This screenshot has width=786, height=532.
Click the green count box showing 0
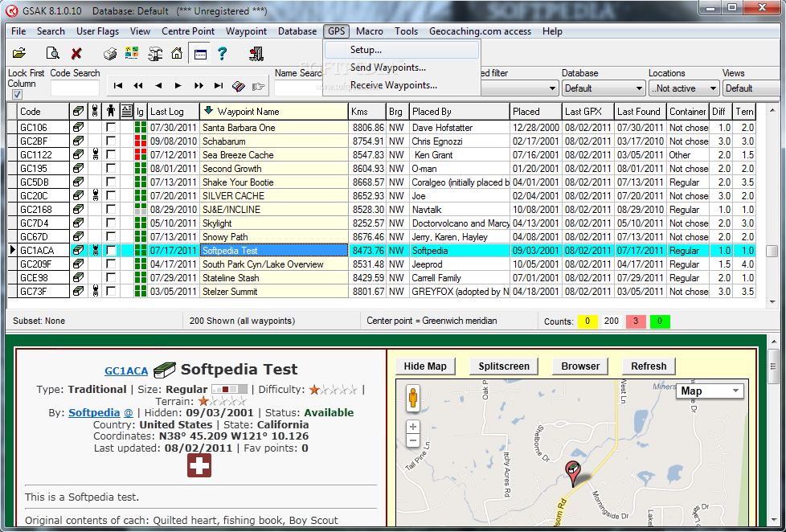click(x=660, y=321)
